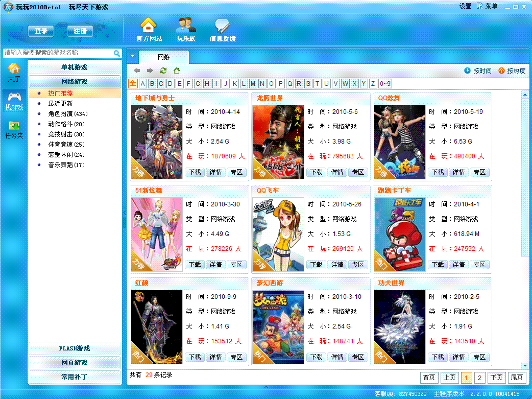The image size is (532, 399).
Task: Open 龙腾世界 game cover thumbnail
Action: [x=278, y=142]
